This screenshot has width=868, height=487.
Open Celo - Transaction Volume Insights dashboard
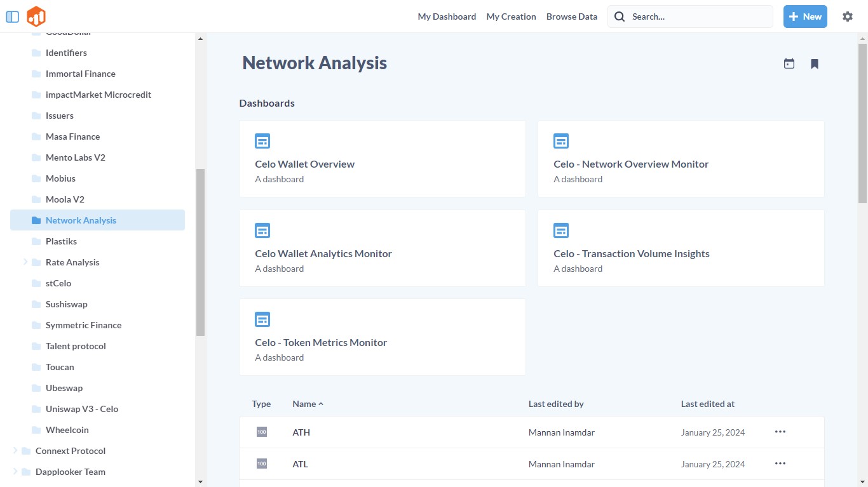[x=631, y=253]
